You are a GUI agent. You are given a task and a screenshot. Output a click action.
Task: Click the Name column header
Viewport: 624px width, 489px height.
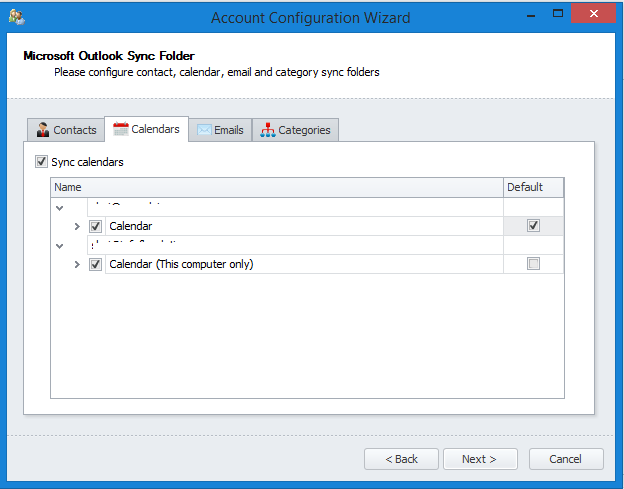[x=276, y=187]
